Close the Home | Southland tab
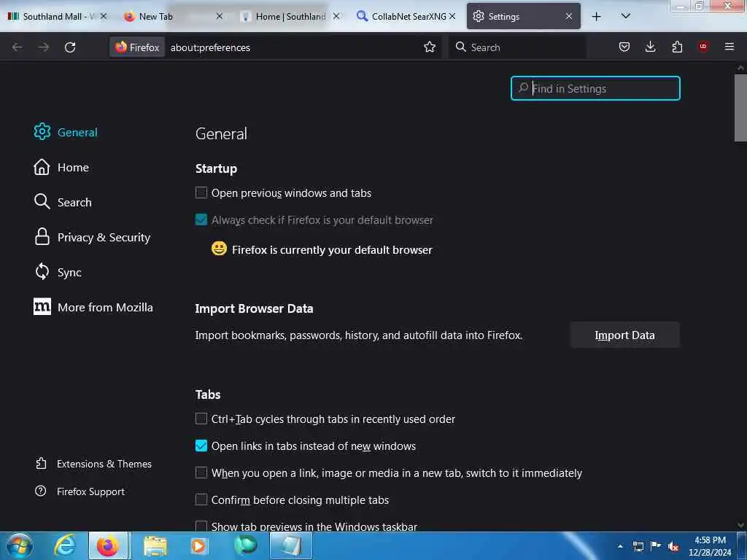The height and width of the screenshot is (560, 747). click(x=336, y=16)
